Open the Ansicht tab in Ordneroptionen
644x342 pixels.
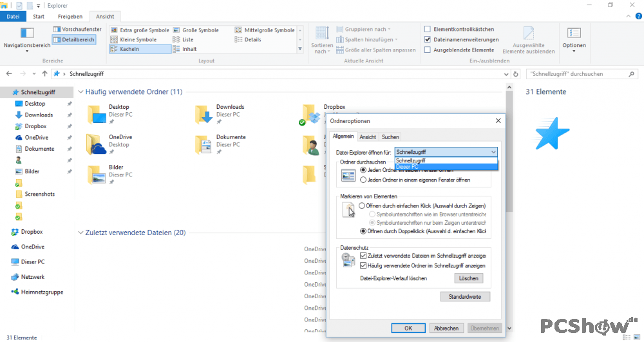click(x=368, y=137)
